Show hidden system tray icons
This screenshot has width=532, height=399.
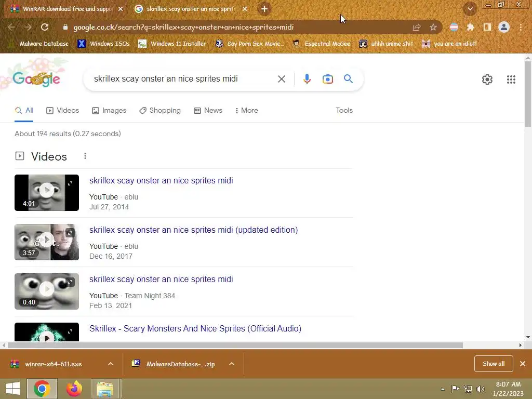[443, 389]
